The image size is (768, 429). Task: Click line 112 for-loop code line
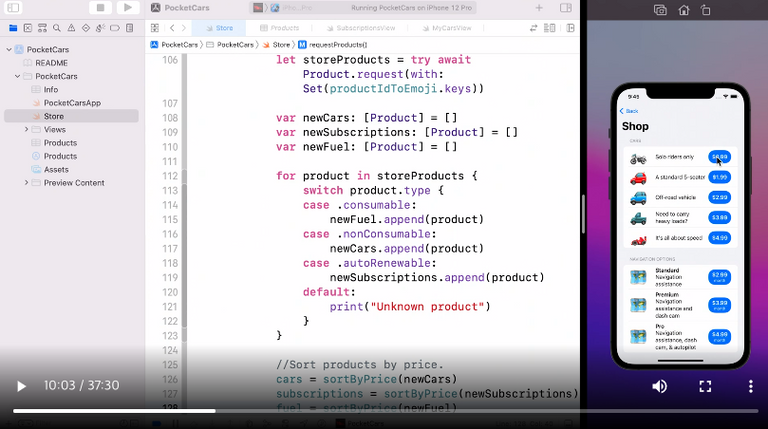coord(376,176)
